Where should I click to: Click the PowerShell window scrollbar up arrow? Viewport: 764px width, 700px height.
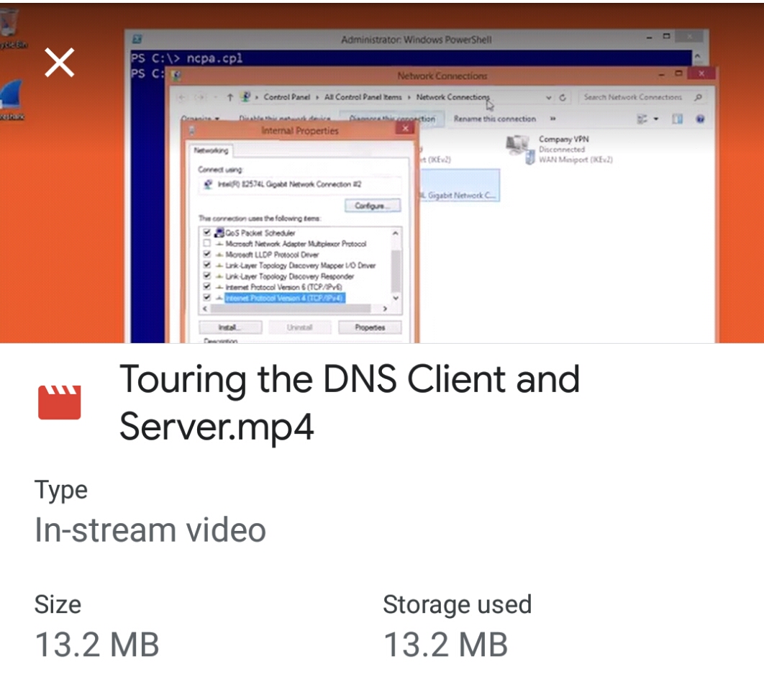pos(697,58)
